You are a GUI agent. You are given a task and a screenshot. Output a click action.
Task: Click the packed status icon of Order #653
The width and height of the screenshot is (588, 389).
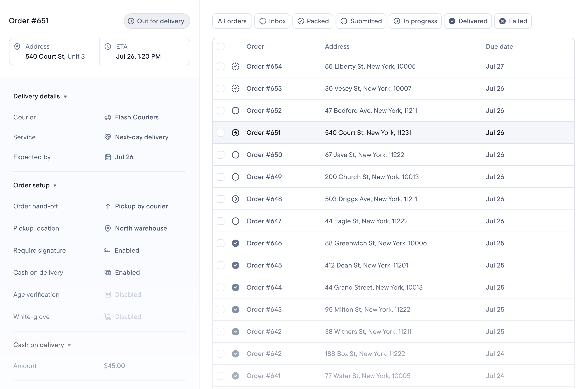coord(236,88)
